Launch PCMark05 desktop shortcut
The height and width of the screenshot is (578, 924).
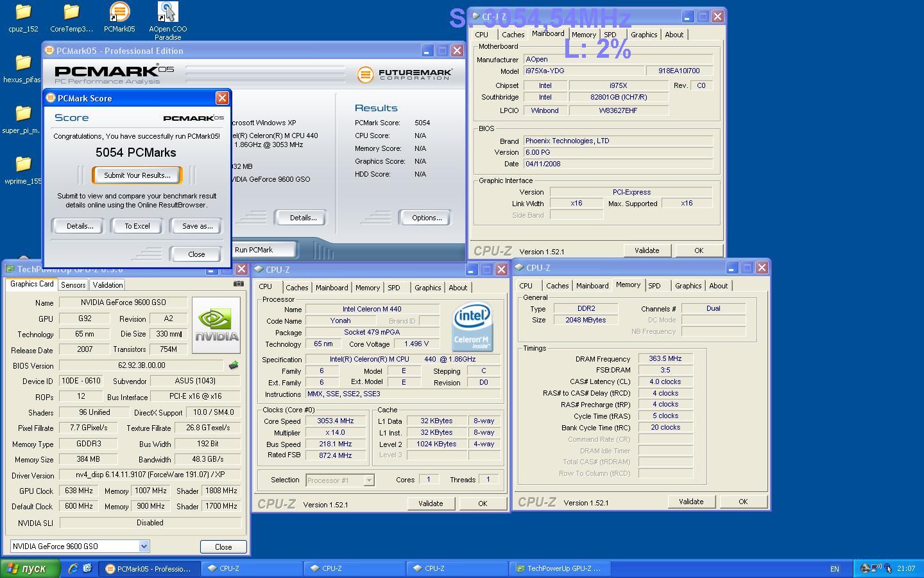(119, 17)
